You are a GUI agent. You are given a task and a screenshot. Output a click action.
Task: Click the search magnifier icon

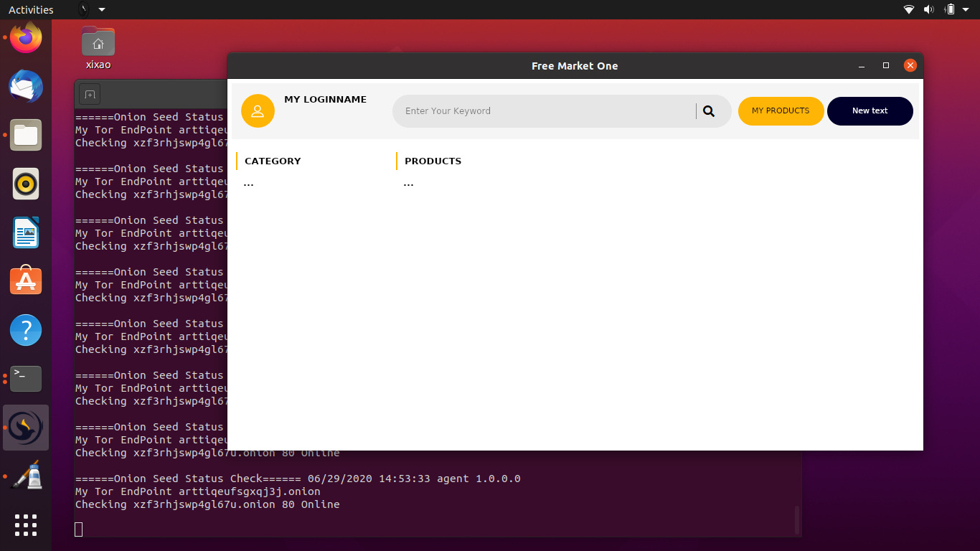pos(709,111)
